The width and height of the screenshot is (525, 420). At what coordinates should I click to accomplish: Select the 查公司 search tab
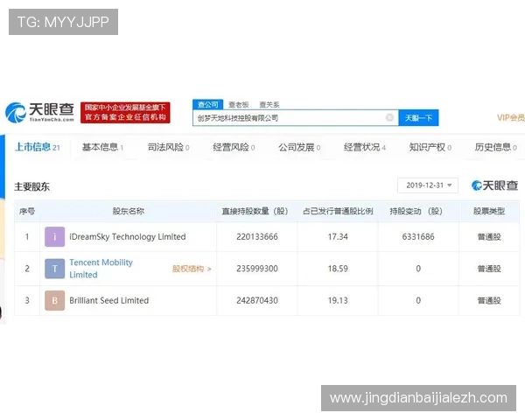(207, 104)
